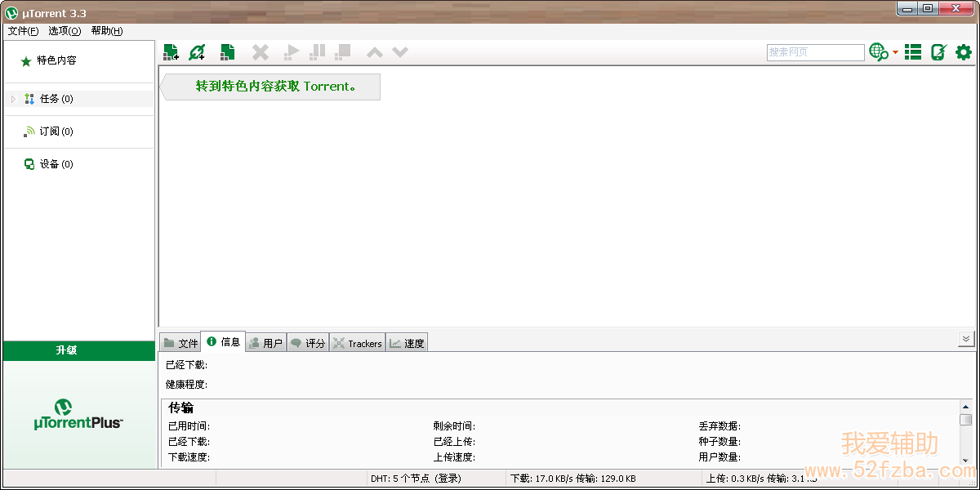Screen dimensions: 980x490
Task: Switch to the 评分 tab
Action: 308,343
